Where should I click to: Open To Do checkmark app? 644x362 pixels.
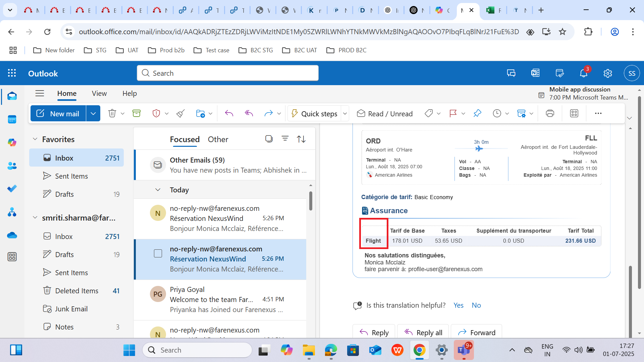(12, 189)
